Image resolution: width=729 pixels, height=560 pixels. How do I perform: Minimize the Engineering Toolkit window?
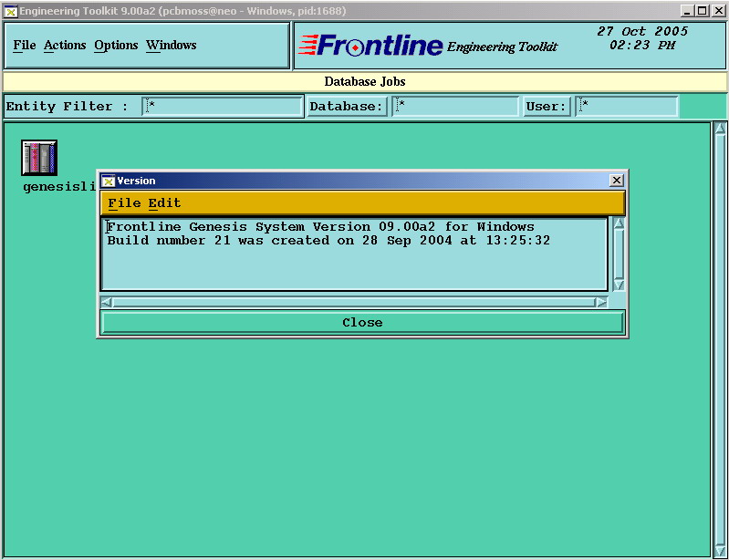[687, 11]
